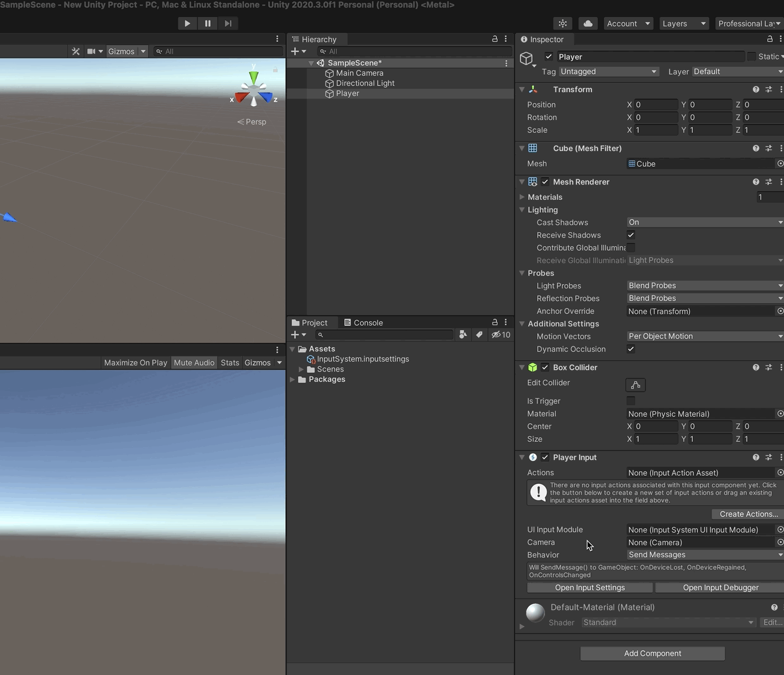Switch to the Project tab
784x675 pixels.
tap(310, 323)
